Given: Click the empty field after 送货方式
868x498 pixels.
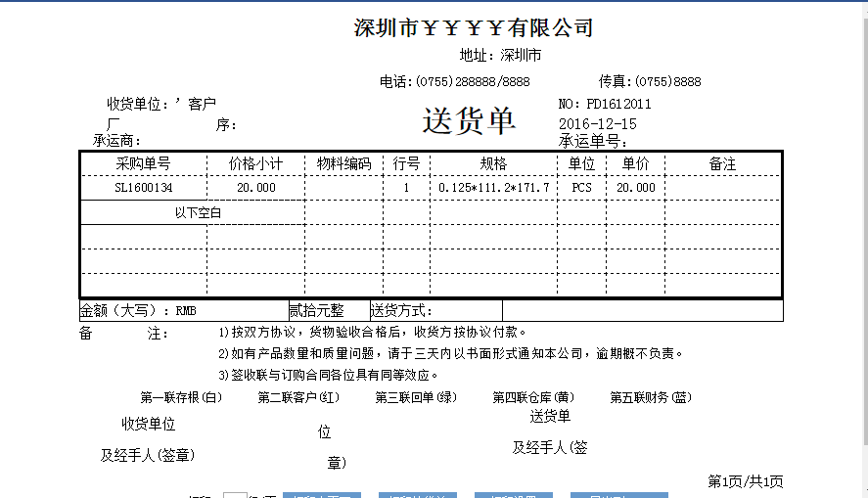Looking at the screenshot, I should [641, 311].
